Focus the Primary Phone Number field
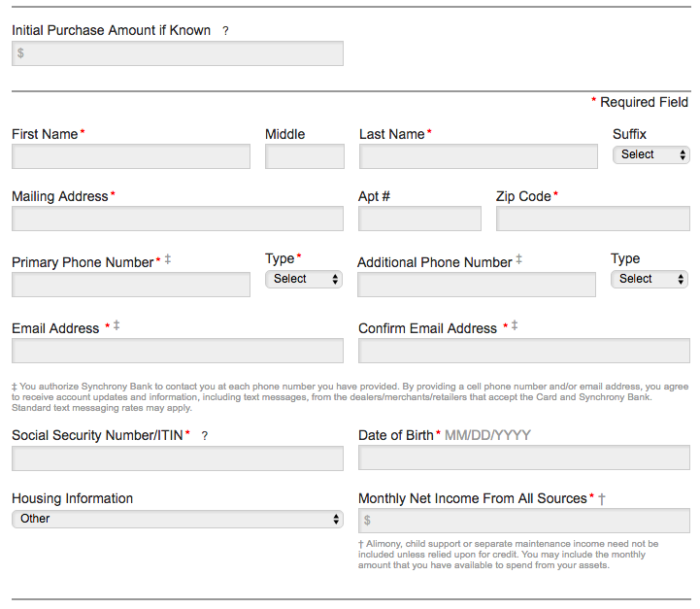The width and height of the screenshot is (700, 609). 131,285
